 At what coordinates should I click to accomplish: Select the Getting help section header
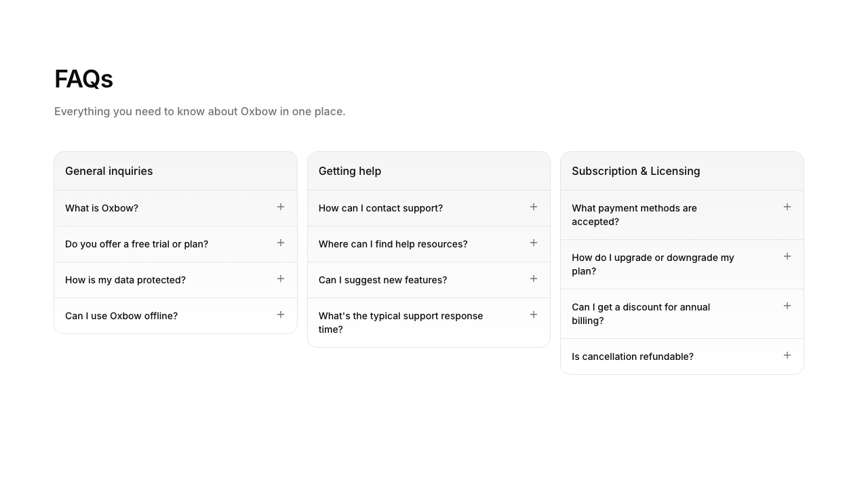tap(350, 171)
